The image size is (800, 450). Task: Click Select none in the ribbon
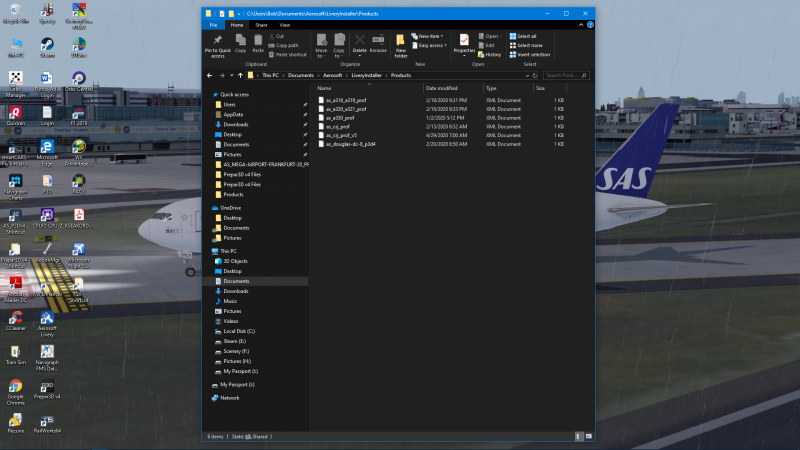pos(526,45)
